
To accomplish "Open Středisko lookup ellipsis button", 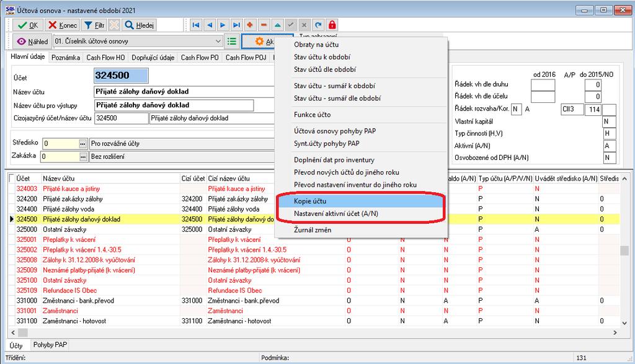I will (x=83, y=144).
